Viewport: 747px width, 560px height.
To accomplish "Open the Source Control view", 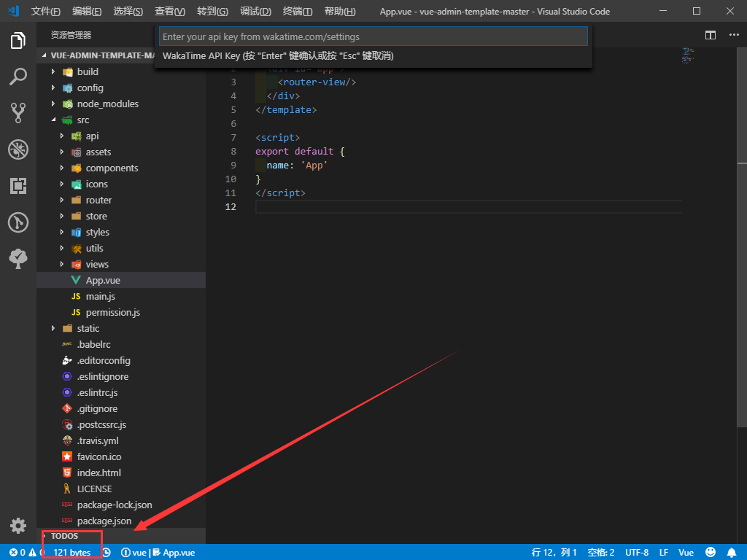I will tap(18, 113).
